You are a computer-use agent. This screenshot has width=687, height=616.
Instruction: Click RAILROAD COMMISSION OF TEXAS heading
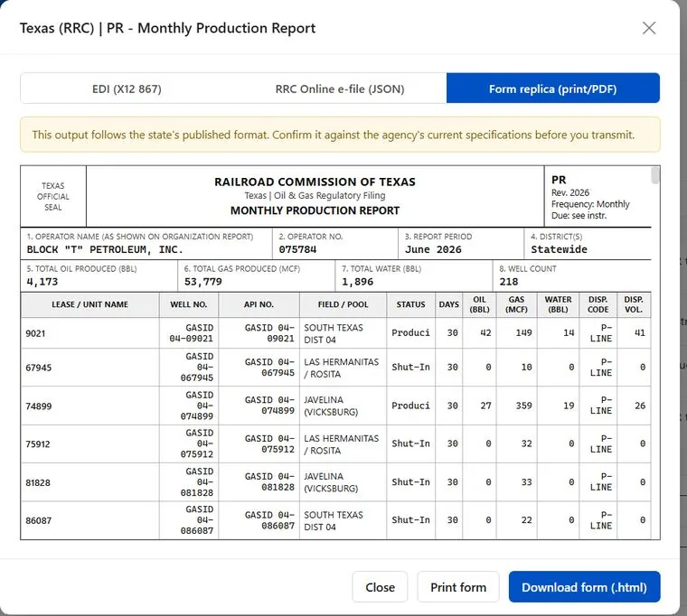315,182
